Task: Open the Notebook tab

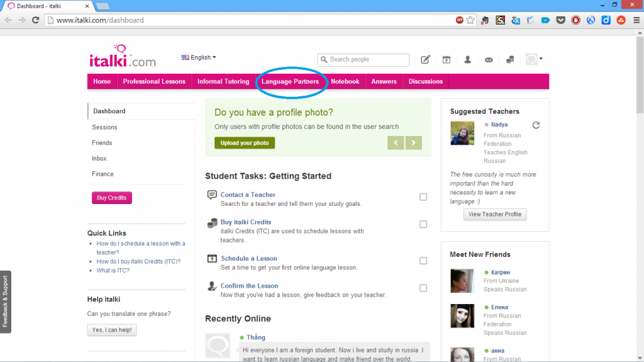Action: (x=345, y=81)
